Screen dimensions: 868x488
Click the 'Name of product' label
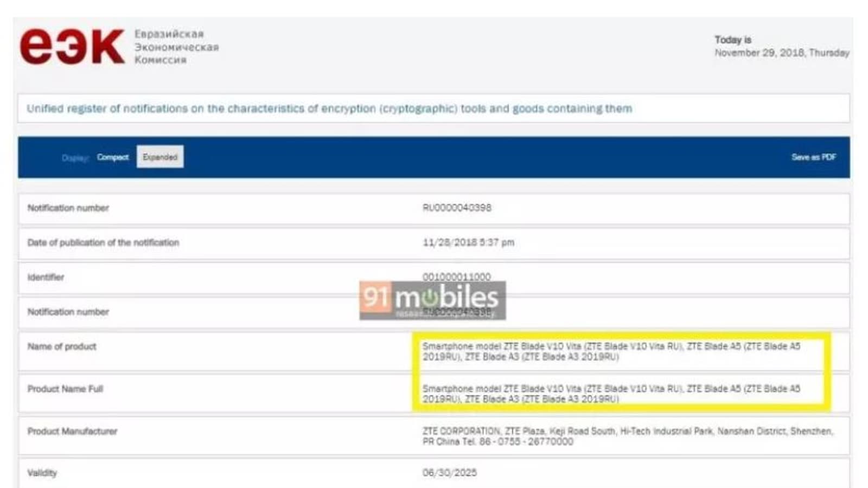point(62,346)
